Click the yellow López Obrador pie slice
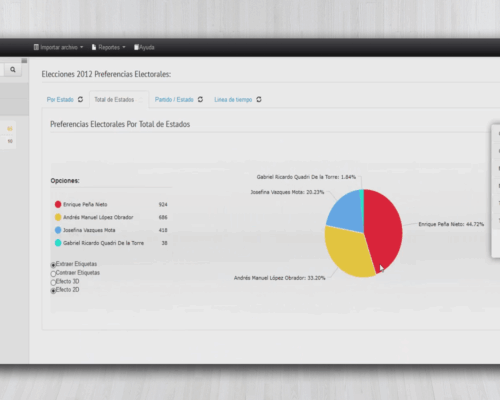The image size is (500, 400). click(347, 253)
